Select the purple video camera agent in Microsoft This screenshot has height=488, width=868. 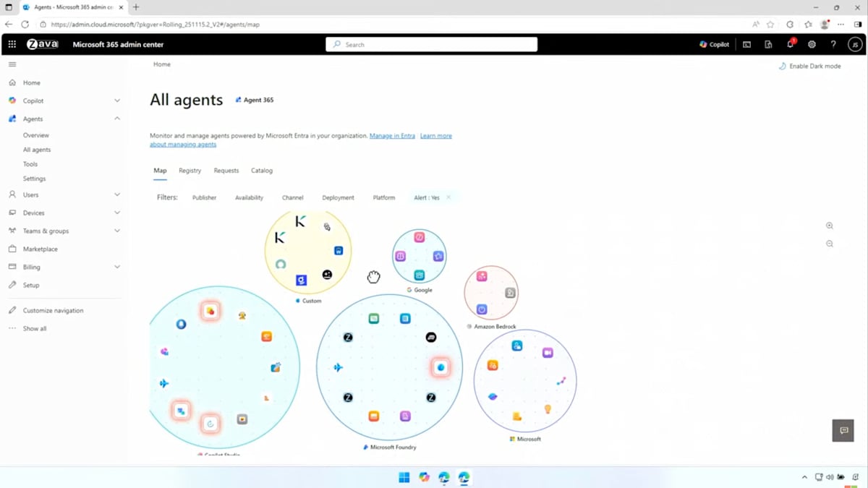(x=548, y=353)
